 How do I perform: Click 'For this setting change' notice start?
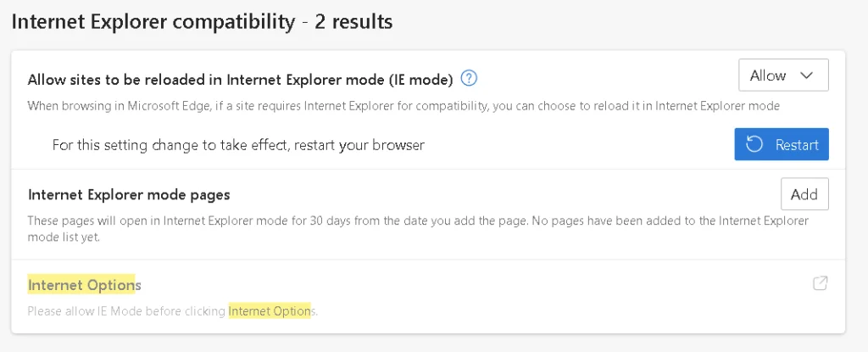click(127, 145)
